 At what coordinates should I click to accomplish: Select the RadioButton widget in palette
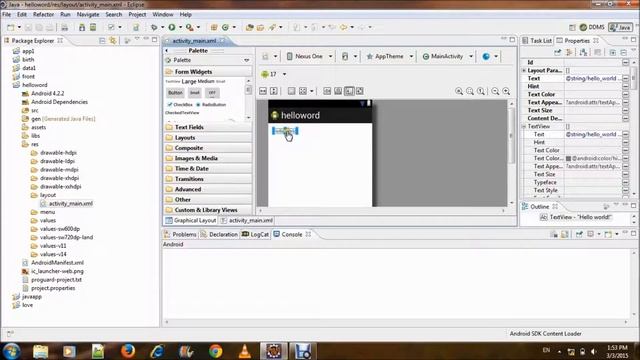click(x=211, y=104)
